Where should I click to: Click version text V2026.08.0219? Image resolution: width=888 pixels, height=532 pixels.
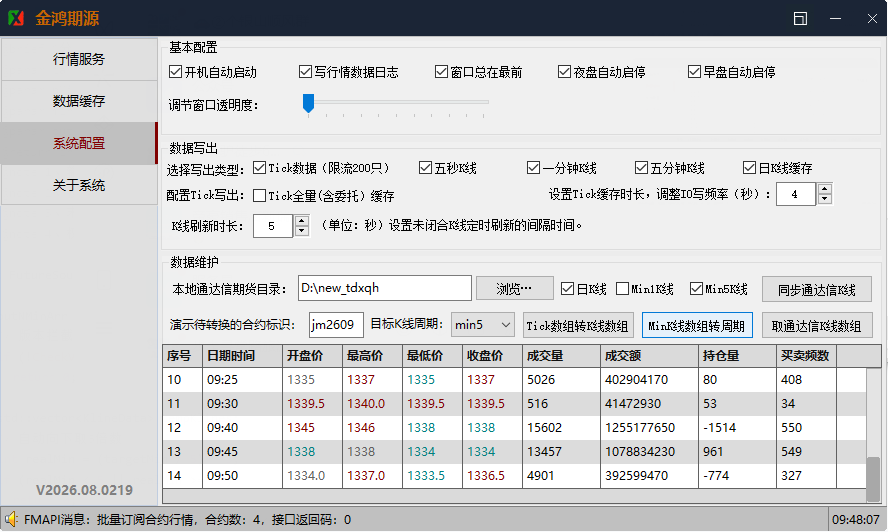(x=84, y=490)
